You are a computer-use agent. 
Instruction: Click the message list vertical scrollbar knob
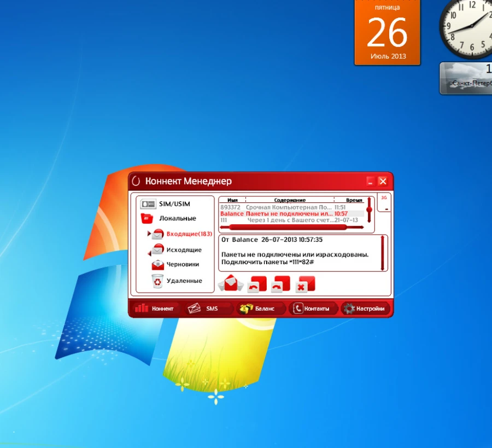click(369, 210)
